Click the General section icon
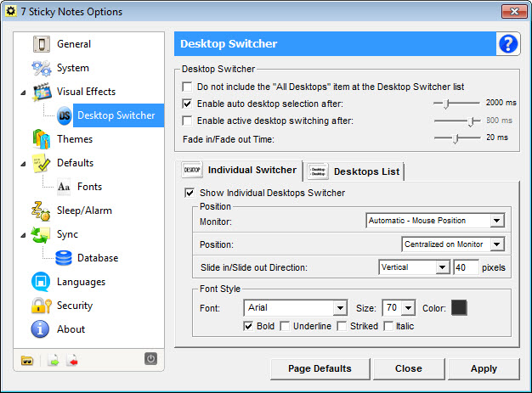This screenshot has height=393, width=532. (x=42, y=44)
